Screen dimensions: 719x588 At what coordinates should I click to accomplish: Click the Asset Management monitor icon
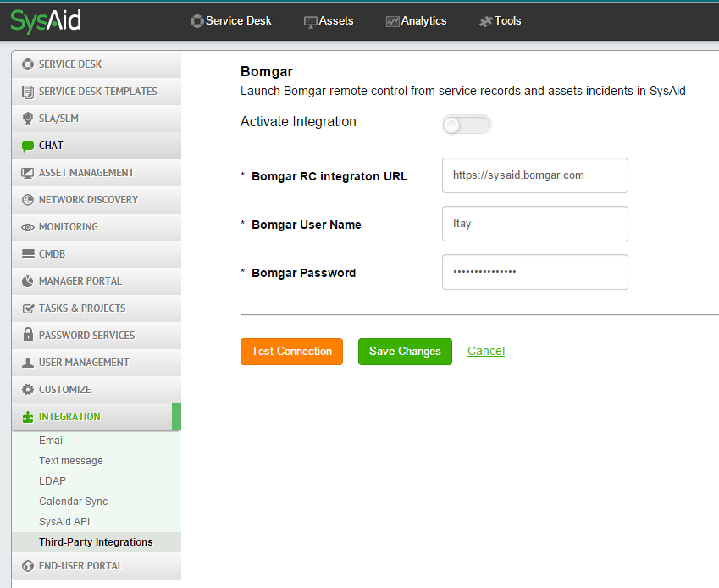click(28, 173)
